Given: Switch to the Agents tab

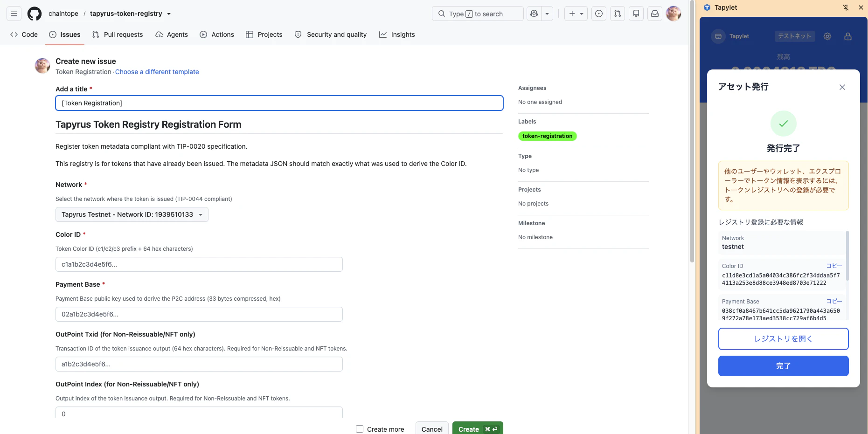Looking at the screenshot, I should tap(172, 34).
